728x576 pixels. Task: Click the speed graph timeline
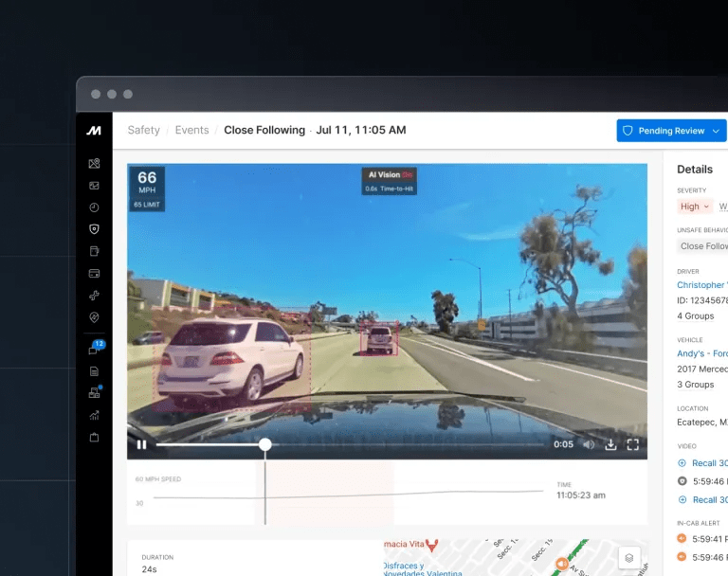341,493
